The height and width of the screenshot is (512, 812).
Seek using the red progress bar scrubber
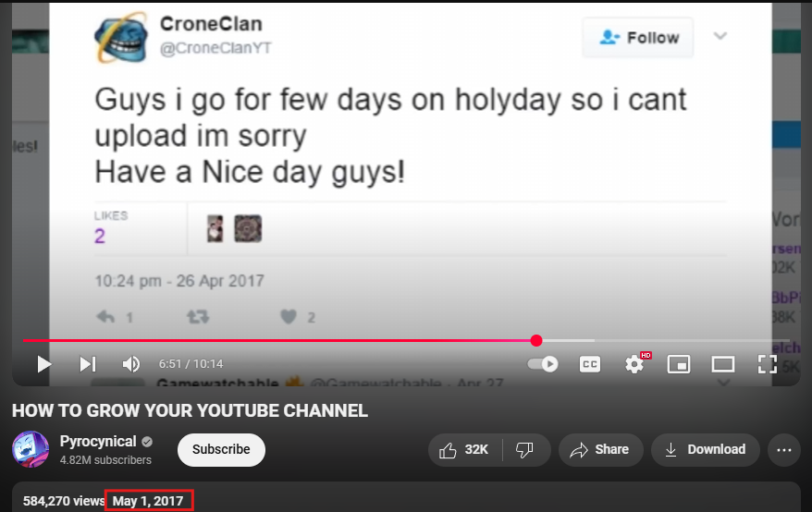[536, 340]
